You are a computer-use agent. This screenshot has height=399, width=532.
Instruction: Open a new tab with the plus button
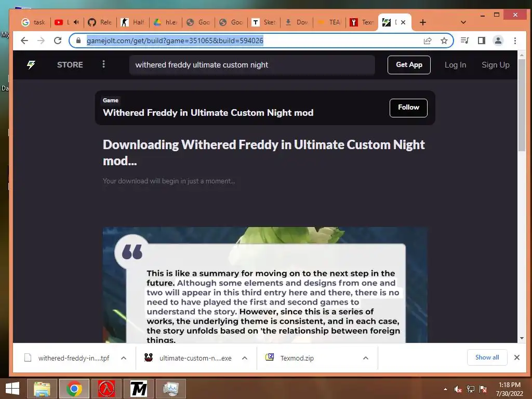pos(423,22)
